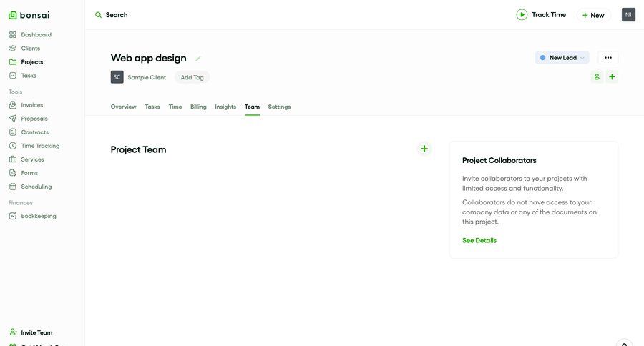Open the Clients people icon
Viewport: 644px width, 346px height.
(x=13, y=49)
